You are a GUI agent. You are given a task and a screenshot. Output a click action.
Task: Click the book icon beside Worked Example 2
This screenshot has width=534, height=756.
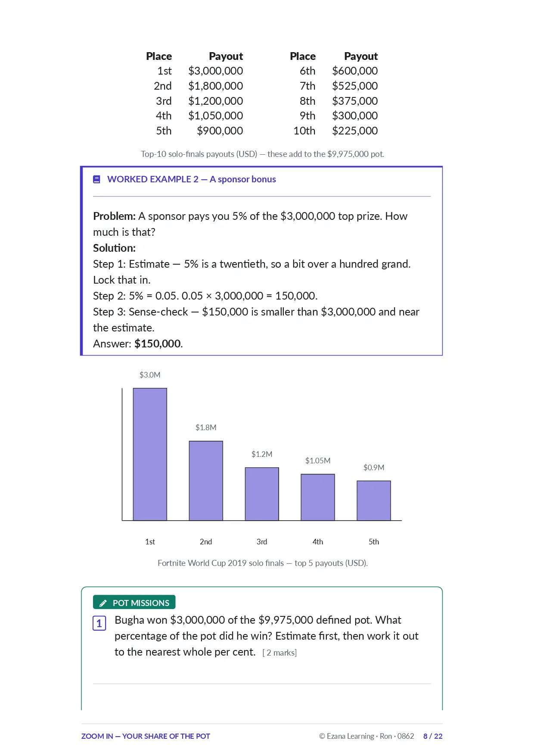click(97, 179)
